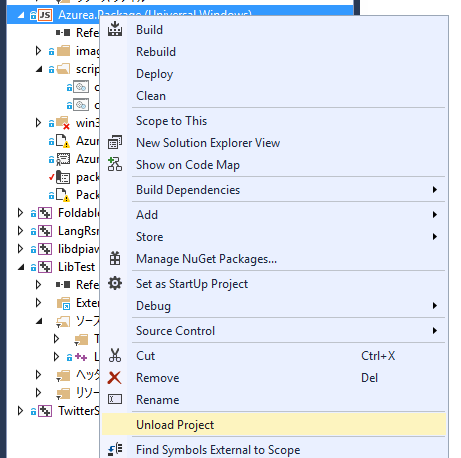Select the Rename menu entry
The height and width of the screenshot is (458, 461).
pos(274,400)
